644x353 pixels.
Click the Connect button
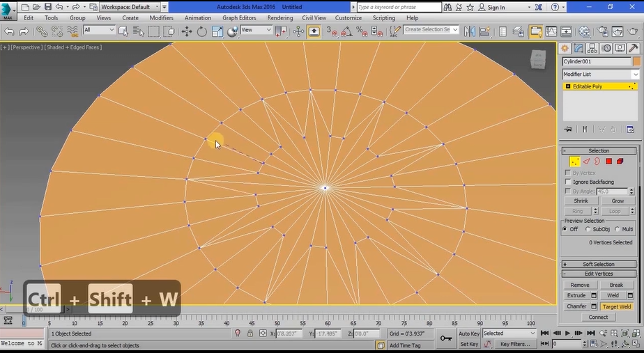598,317
